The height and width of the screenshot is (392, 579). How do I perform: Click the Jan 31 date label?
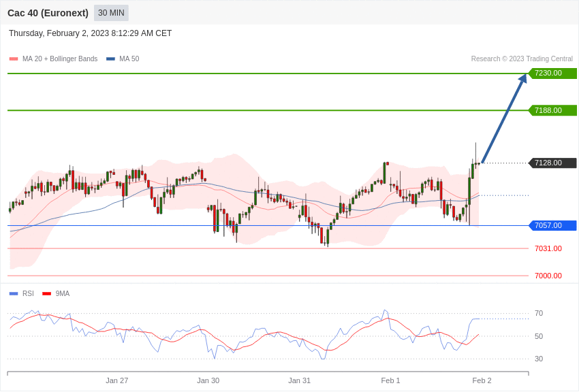tap(299, 380)
